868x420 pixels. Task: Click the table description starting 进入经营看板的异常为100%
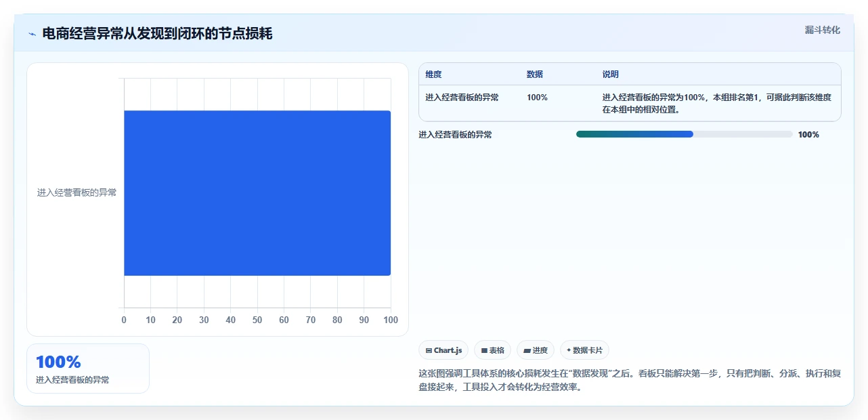717,103
